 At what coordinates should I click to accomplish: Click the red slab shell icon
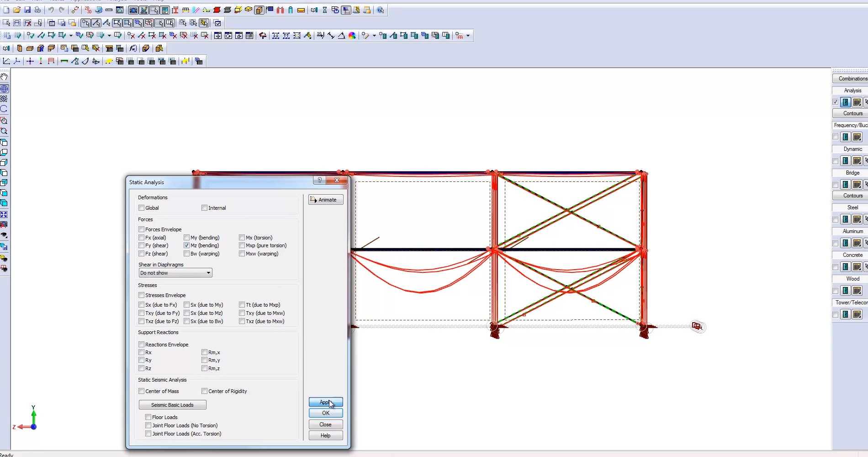click(x=217, y=10)
